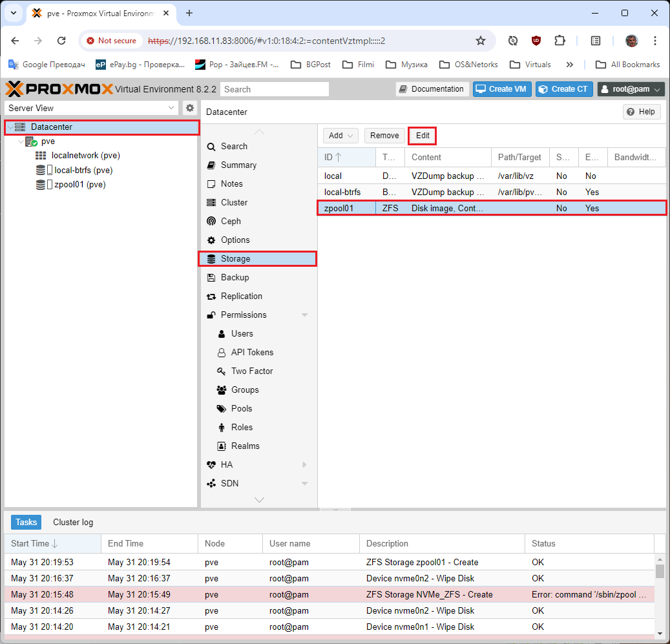Open the root@pam user menu
The width and height of the screenshot is (670, 644).
pyautogui.click(x=631, y=89)
